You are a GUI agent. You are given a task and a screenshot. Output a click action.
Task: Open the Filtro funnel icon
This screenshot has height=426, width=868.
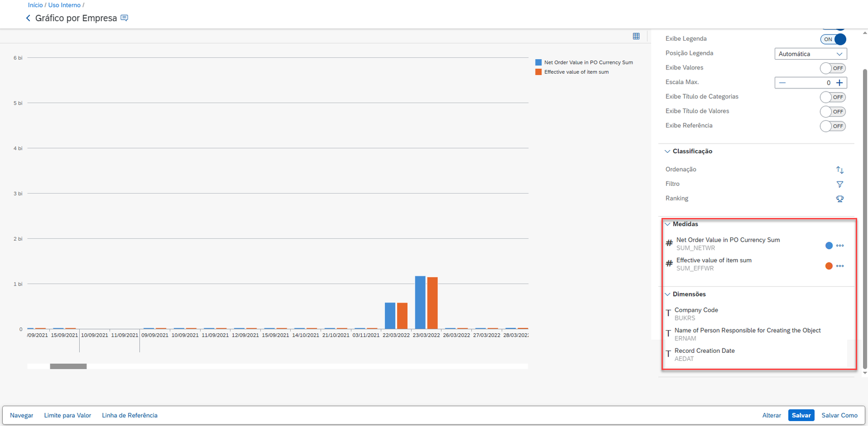coord(840,184)
